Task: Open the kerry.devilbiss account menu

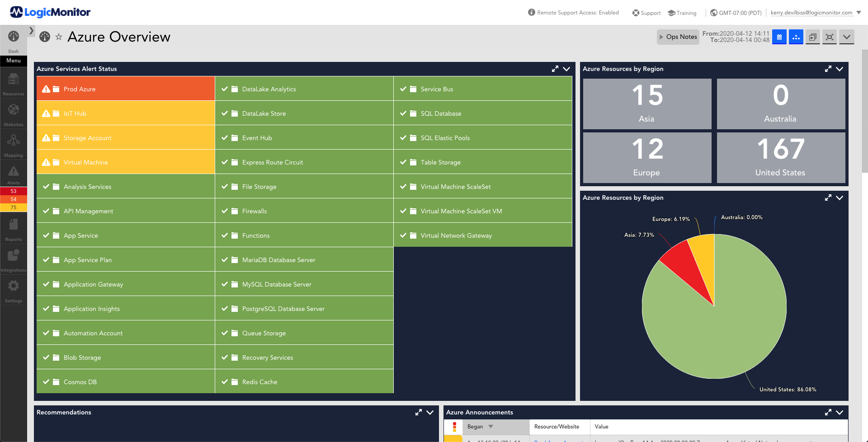Action: [x=814, y=13]
